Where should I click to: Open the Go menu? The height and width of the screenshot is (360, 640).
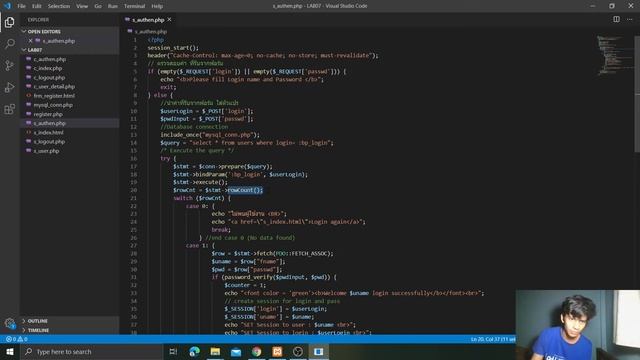tap(98, 6)
